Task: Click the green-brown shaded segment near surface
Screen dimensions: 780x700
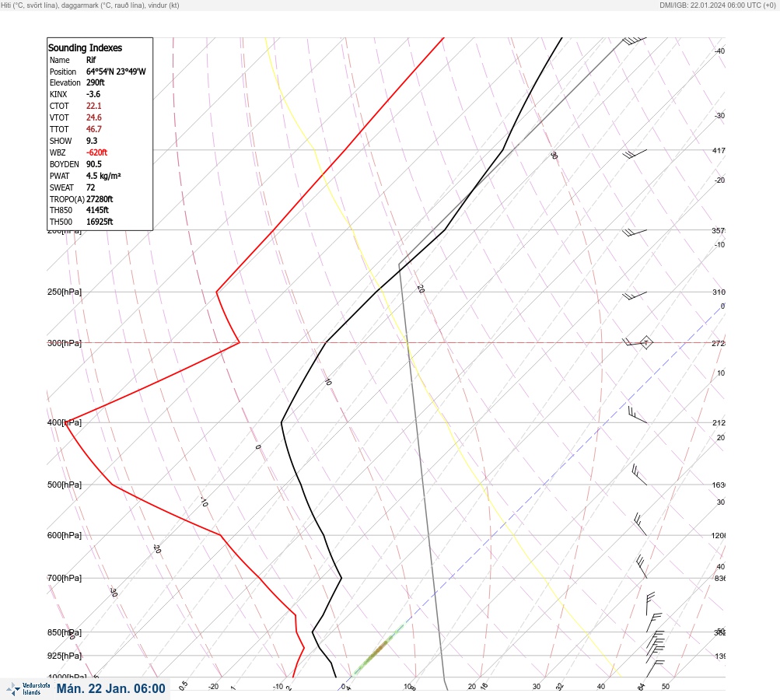Action: [378, 651]
